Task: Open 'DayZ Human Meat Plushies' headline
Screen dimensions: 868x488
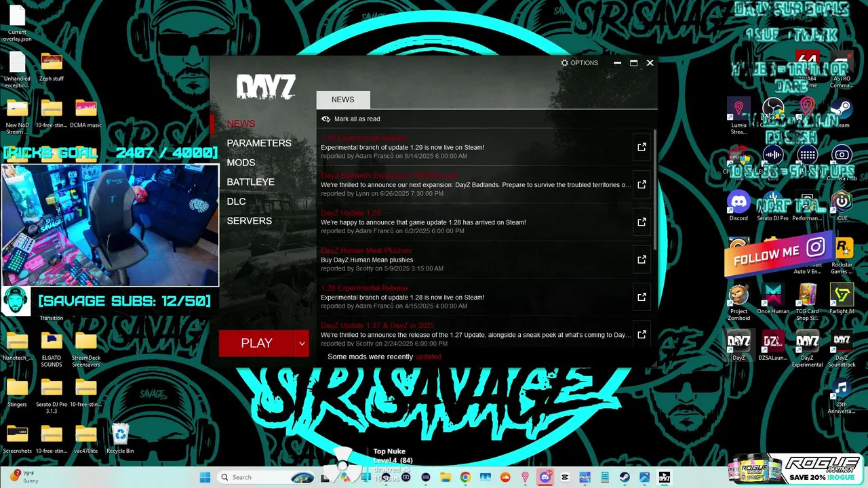Action: [x=366, y=251]
